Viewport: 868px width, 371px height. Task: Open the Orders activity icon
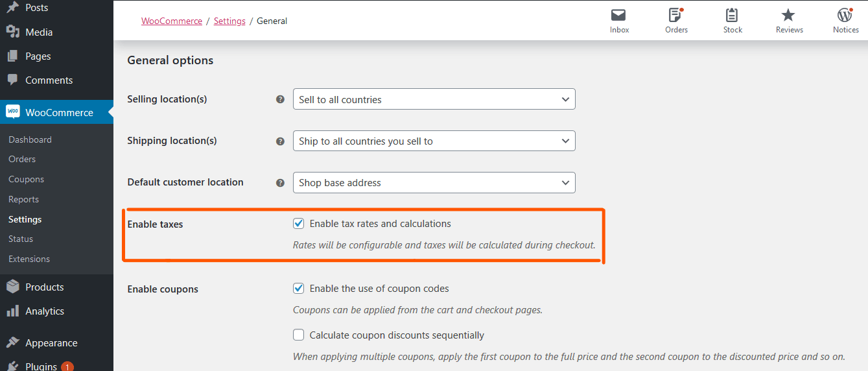[676, 16]
